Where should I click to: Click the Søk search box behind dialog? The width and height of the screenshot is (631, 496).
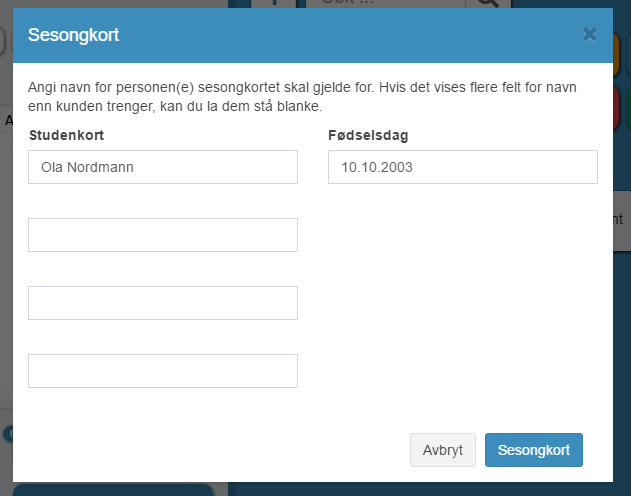click(x=386, y=4)
